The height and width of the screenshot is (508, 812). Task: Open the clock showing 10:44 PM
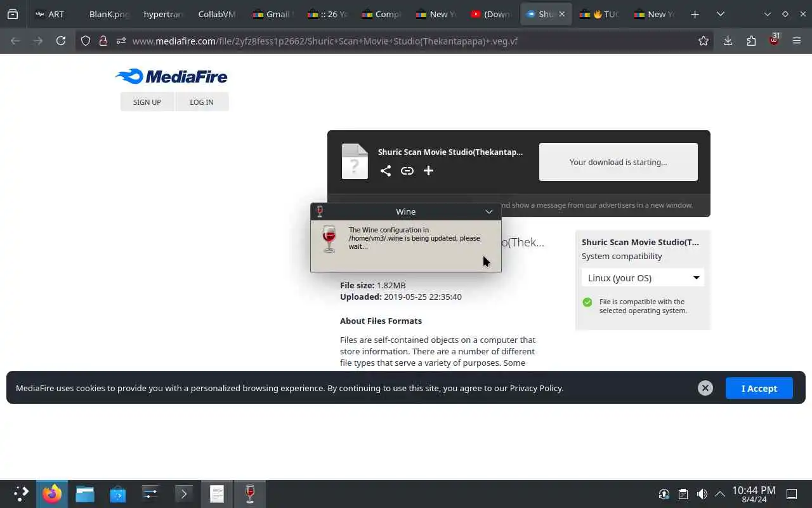pos(754,494)
